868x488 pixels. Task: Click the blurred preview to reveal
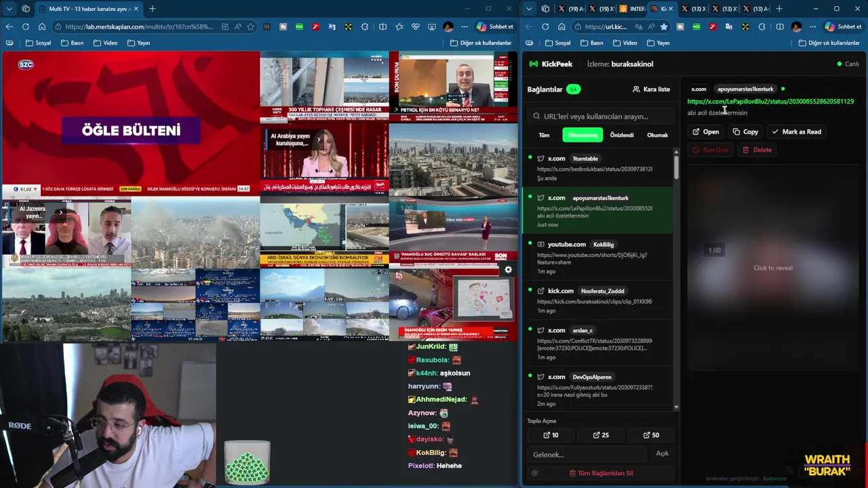(773, 268)
